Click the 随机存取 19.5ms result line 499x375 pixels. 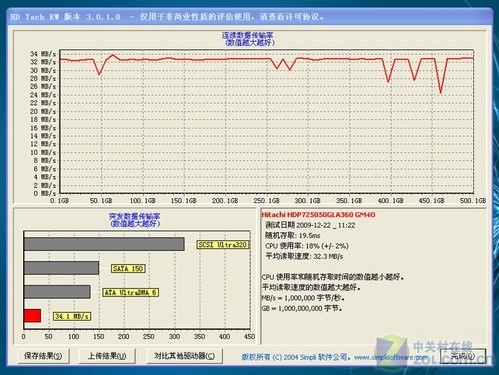(293, 235)
